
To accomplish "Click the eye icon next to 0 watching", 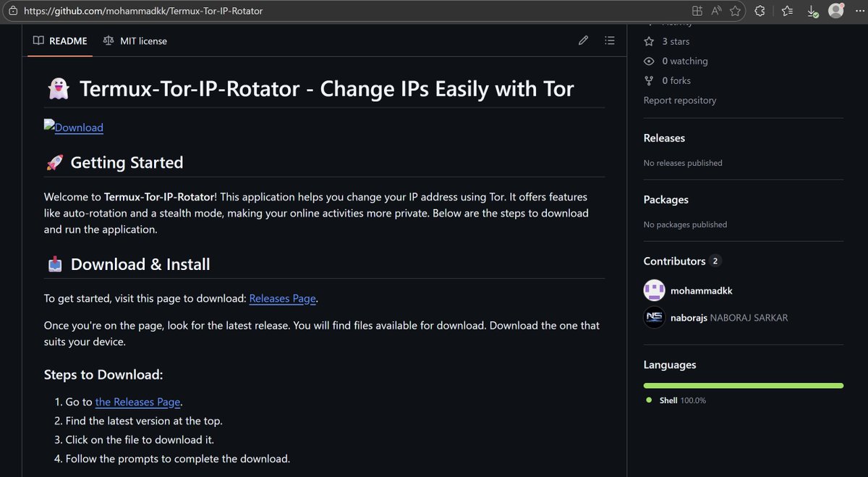I will point(649,61).
